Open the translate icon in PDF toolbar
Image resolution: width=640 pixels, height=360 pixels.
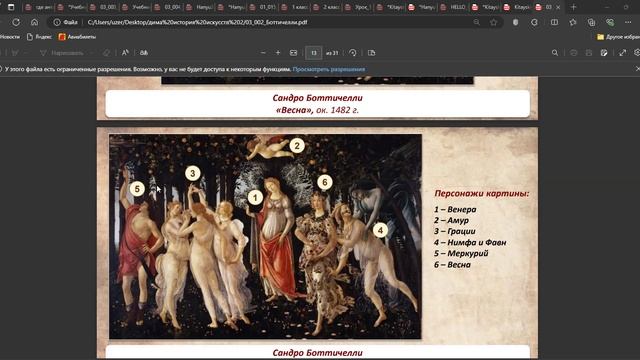[144, 53]
